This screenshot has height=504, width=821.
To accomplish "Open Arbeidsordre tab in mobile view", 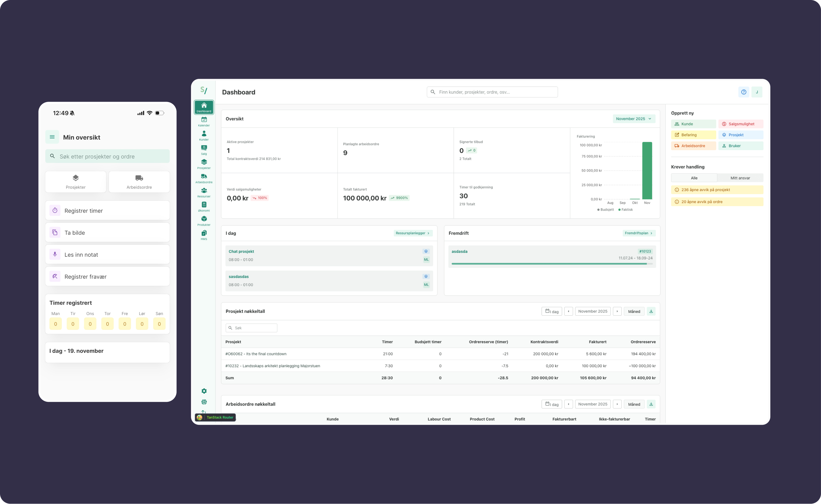I will [139, 182].
